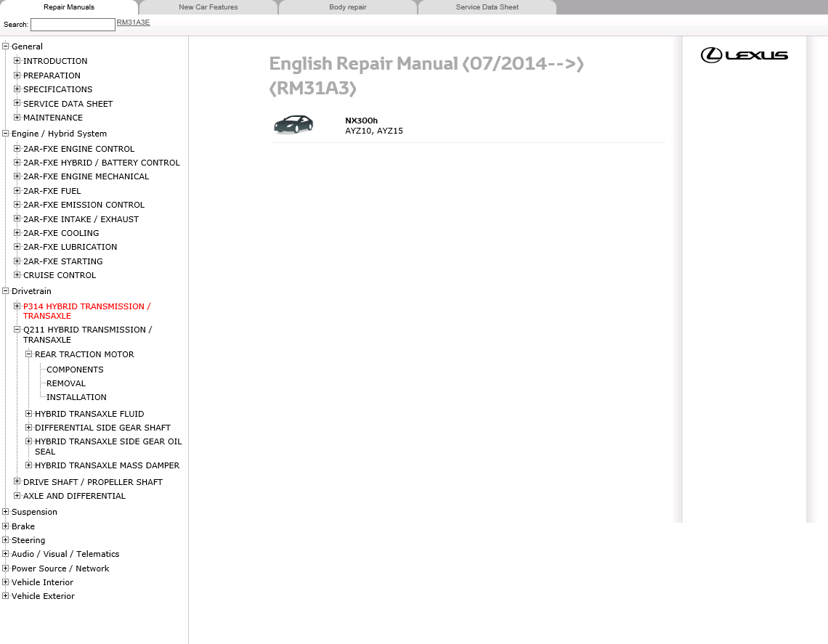Expand the Vehicle Interior section
This screenshot has height=644, width=828.
pyautogui.click(x=6, y=582)
